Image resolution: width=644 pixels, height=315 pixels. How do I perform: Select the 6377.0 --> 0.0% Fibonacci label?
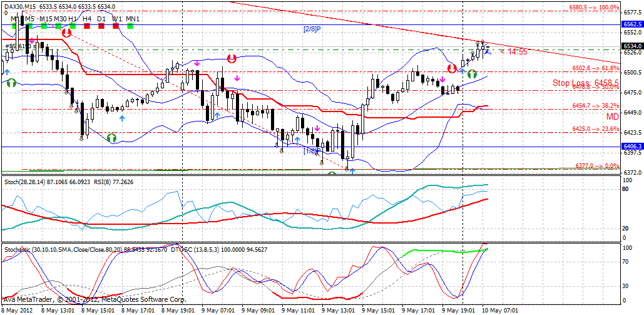pos(597,165)
